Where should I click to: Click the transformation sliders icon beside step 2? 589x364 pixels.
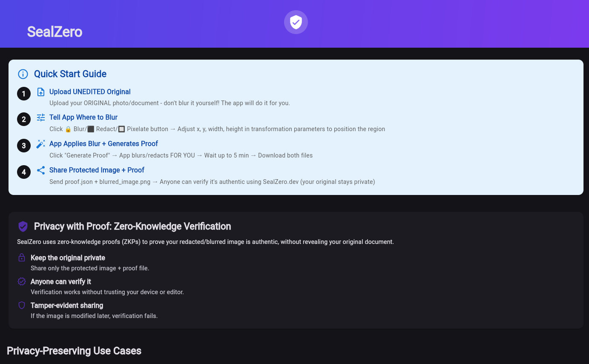click(x=41, y=117)
